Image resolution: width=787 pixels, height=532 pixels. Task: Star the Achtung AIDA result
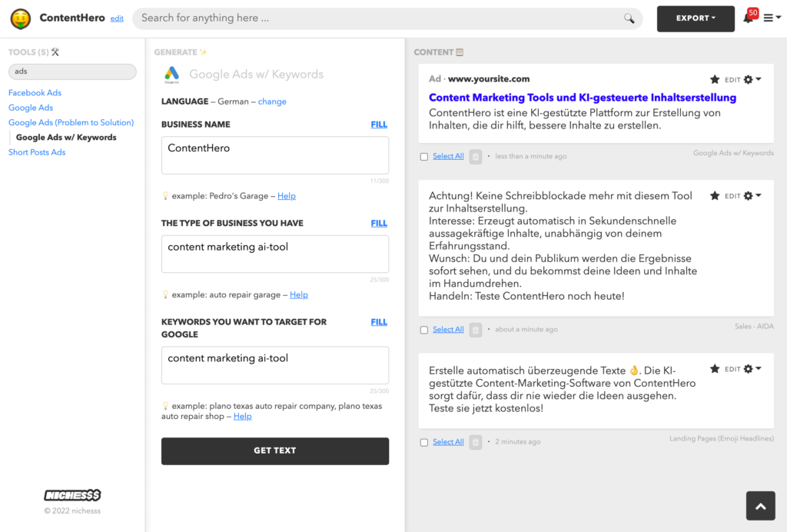click(x=715, y=196)
